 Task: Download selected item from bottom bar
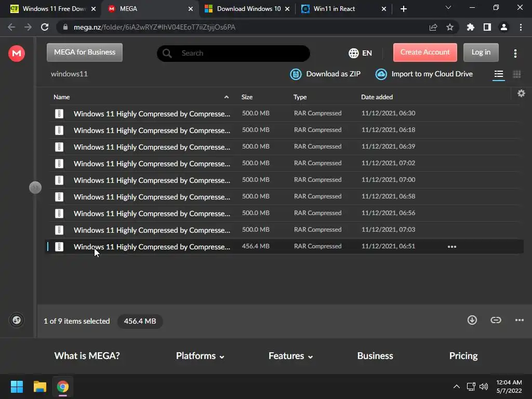(x=472, y=320)
